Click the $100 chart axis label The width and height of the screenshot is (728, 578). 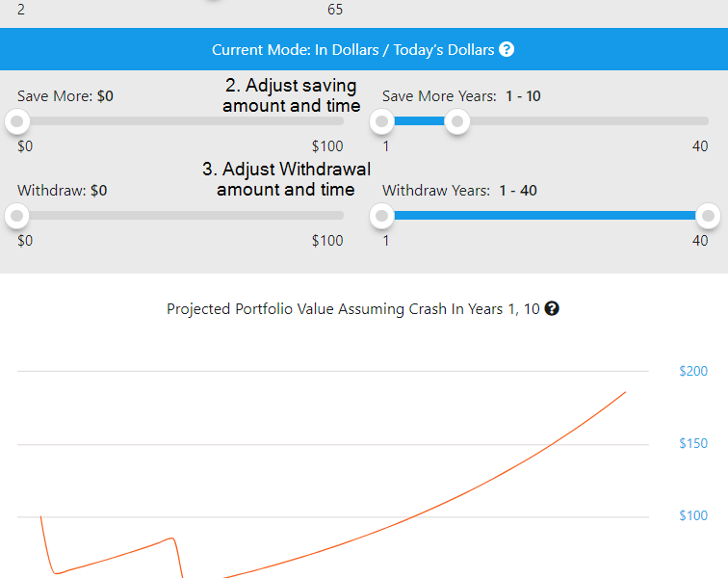pos(693,516)
